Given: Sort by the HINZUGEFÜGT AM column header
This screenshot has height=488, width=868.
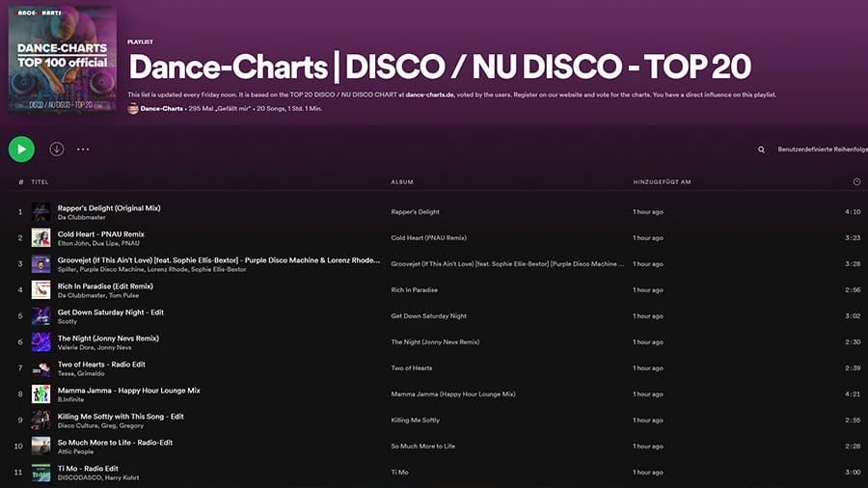Looking at the screenshot, I should point(662,182).
